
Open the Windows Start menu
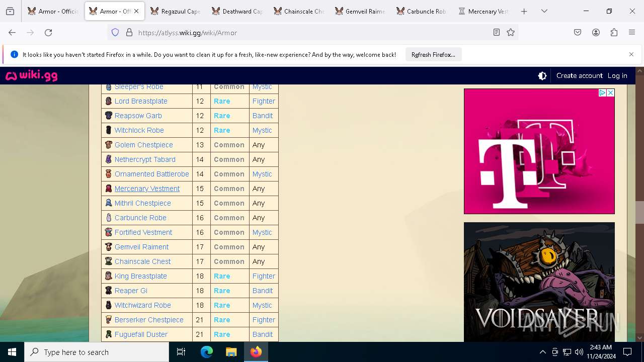12,352
